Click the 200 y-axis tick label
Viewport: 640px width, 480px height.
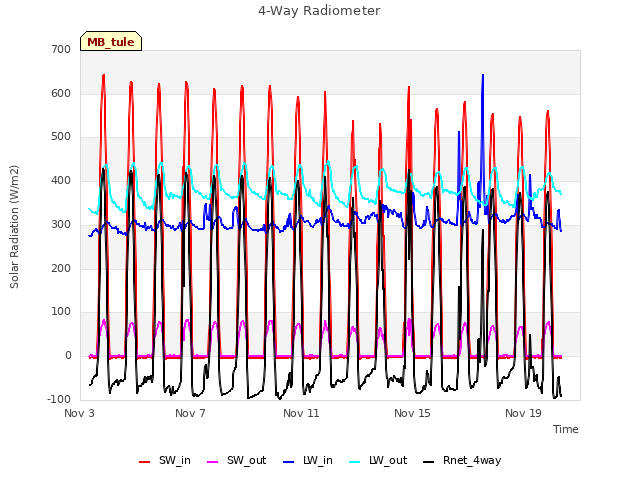[x=61, y=269]
